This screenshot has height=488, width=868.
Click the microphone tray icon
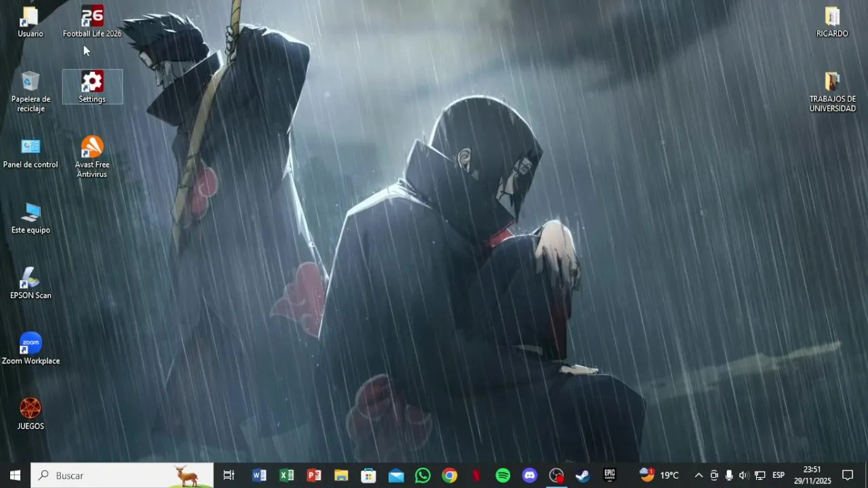tap(729, 475)
